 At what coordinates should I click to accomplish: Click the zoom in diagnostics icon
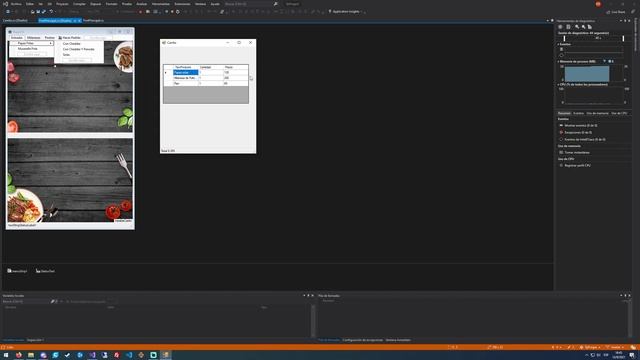point(577,27)
